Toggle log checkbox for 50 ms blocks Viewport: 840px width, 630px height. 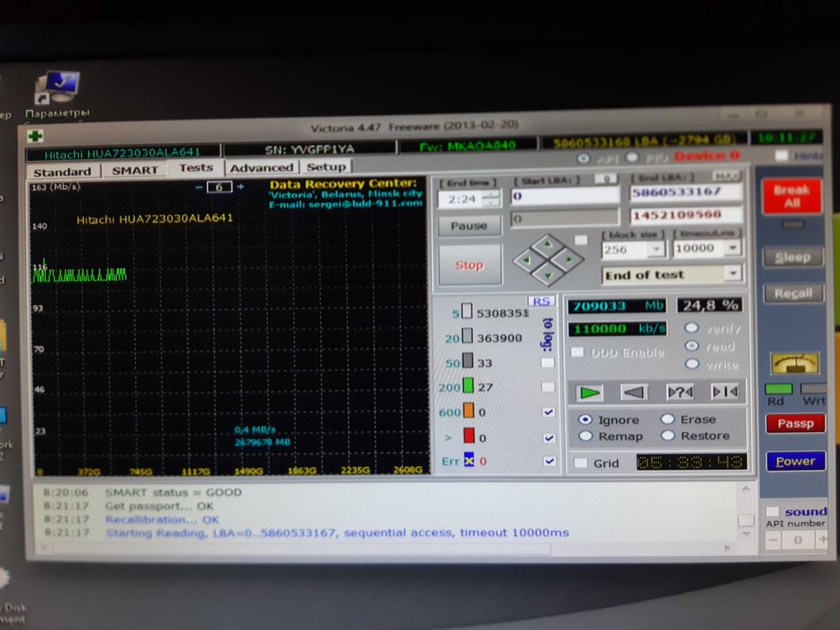(547, 363)
